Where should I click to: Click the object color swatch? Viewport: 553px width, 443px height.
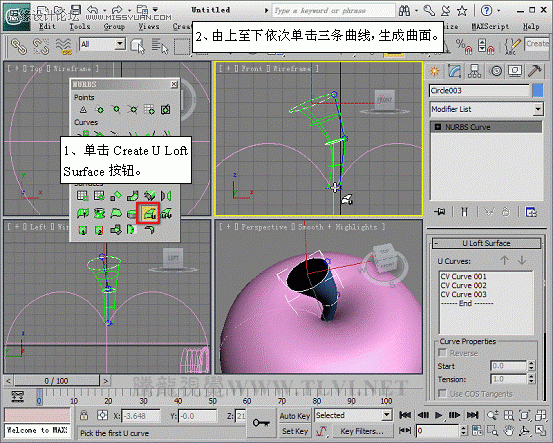coord(538,90)
